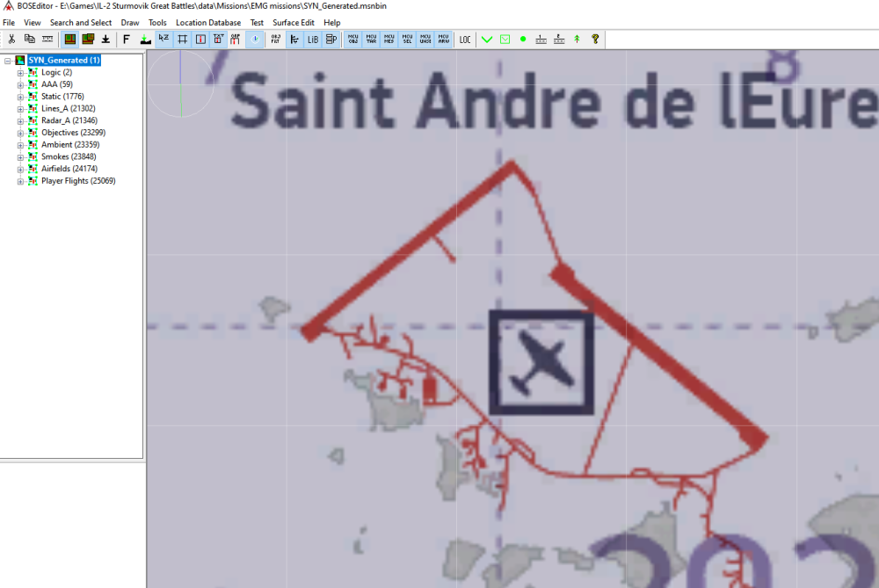
Task: Toggle the TXT labels display icon
Action: pos(218,40)
